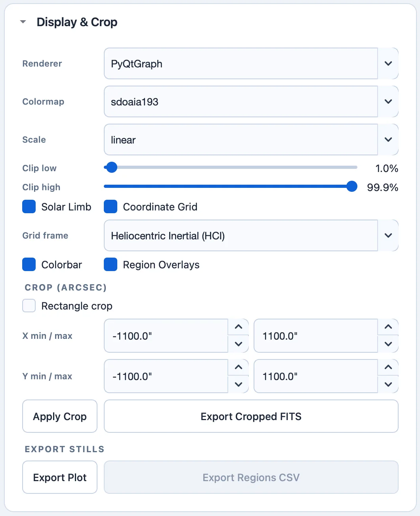Click the Renderer label
The width and height of the screenshot is (420, 516).
[42, 64]
